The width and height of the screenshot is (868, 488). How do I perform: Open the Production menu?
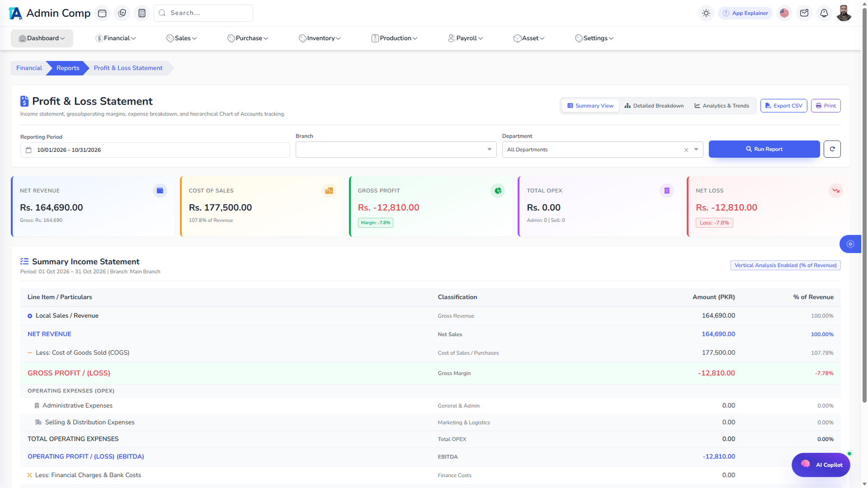(394, 38)
